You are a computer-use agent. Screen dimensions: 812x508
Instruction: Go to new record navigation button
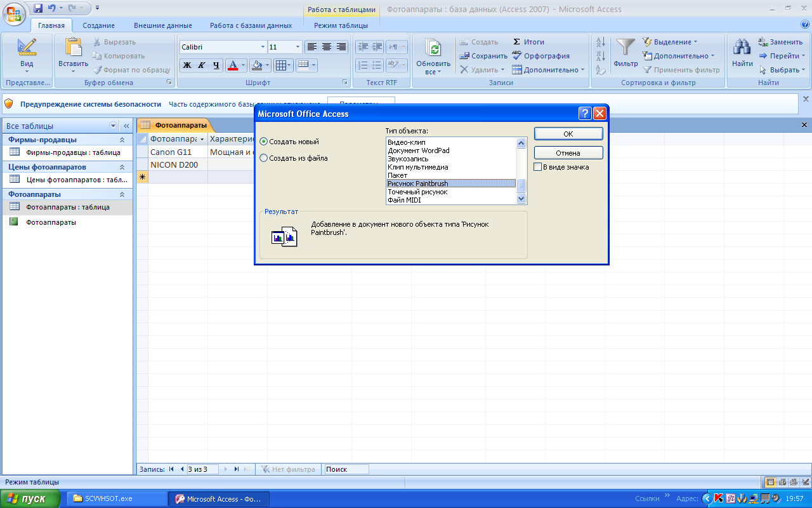pyautogui.click(x=247, y=469)
